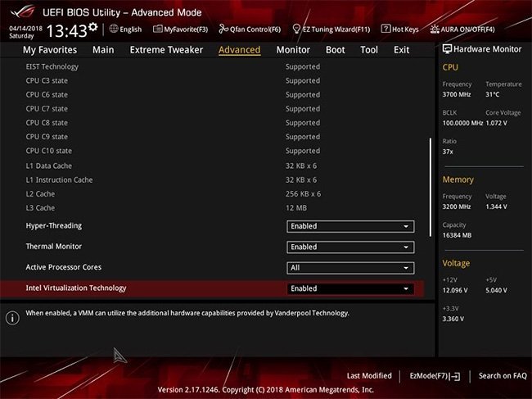
Task: Click the 3700 MHz CPU frequency
Action: [x=457, y=94]
